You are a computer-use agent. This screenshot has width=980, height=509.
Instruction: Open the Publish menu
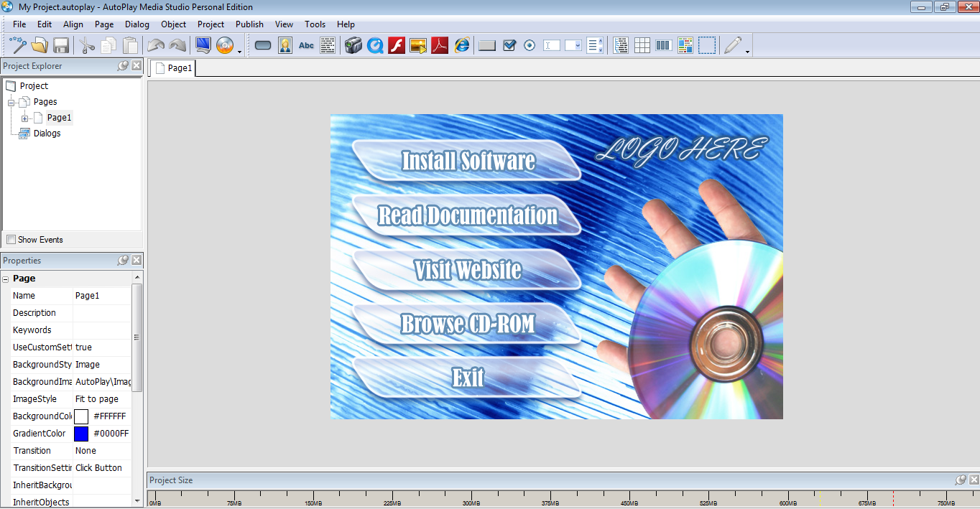point(249,24)
